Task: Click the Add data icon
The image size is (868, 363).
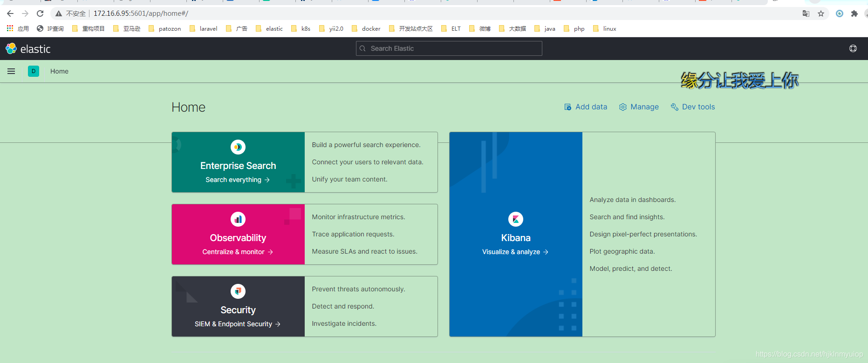Action: 567,107
